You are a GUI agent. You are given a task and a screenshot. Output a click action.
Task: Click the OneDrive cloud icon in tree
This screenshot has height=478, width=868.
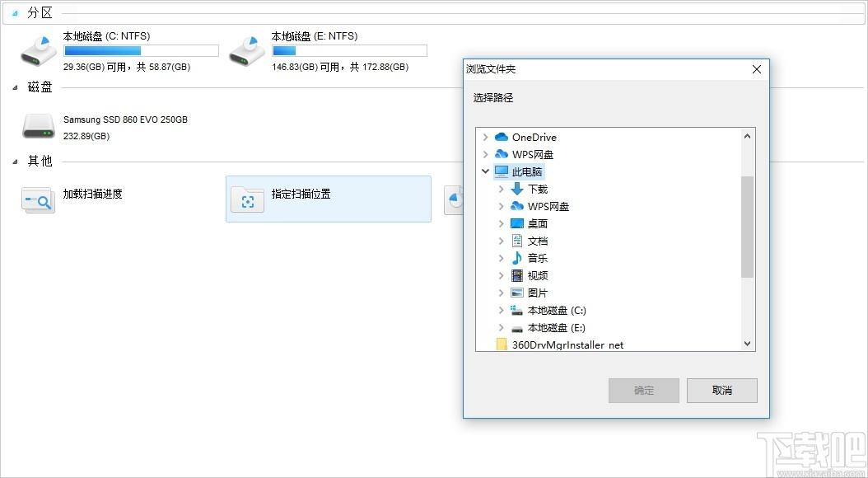tap(502, 137)
